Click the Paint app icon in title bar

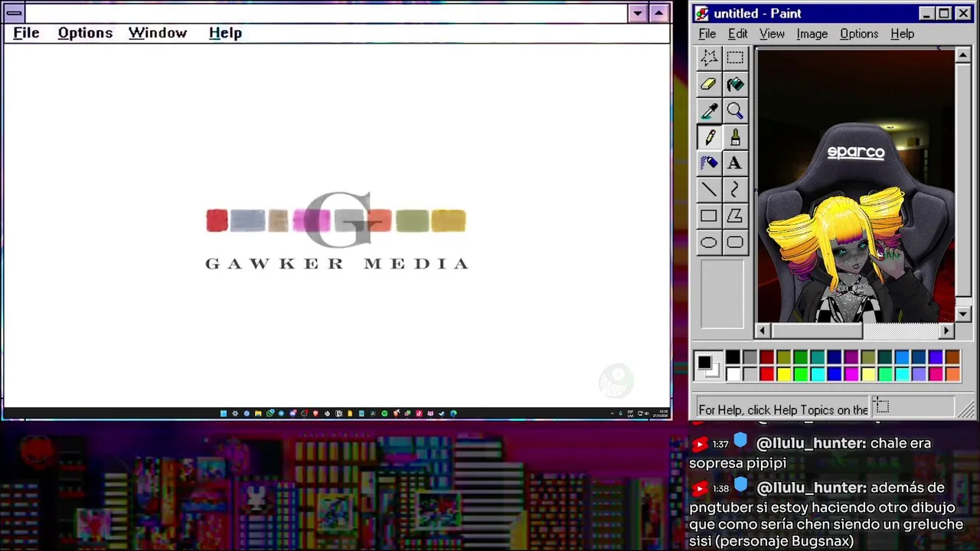click(x=702, y=13)
